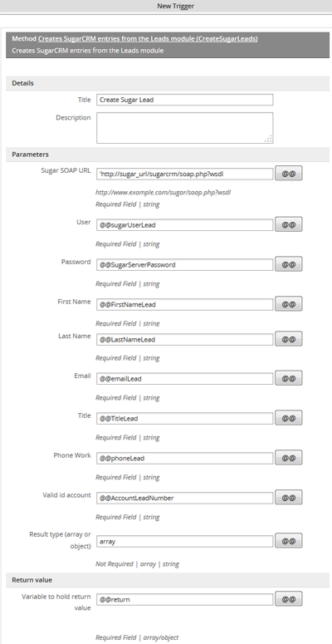The width and height of the screenshot is (332, 644).
Task: Open the CreateSugarLeads method link
Action: pos(148,38)
